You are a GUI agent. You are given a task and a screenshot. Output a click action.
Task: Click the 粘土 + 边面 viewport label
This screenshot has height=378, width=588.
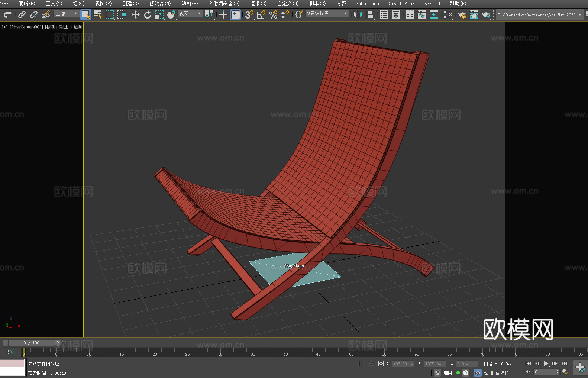click(71, 27)
